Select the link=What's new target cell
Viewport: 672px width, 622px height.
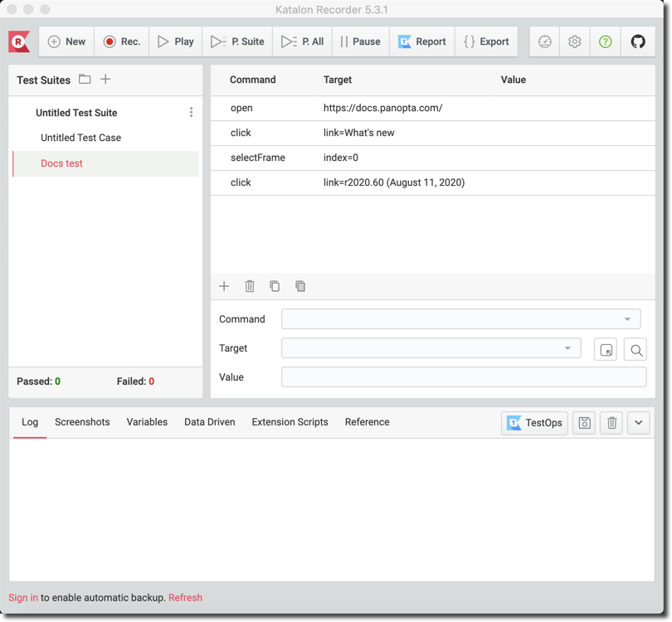pos(358,133)
